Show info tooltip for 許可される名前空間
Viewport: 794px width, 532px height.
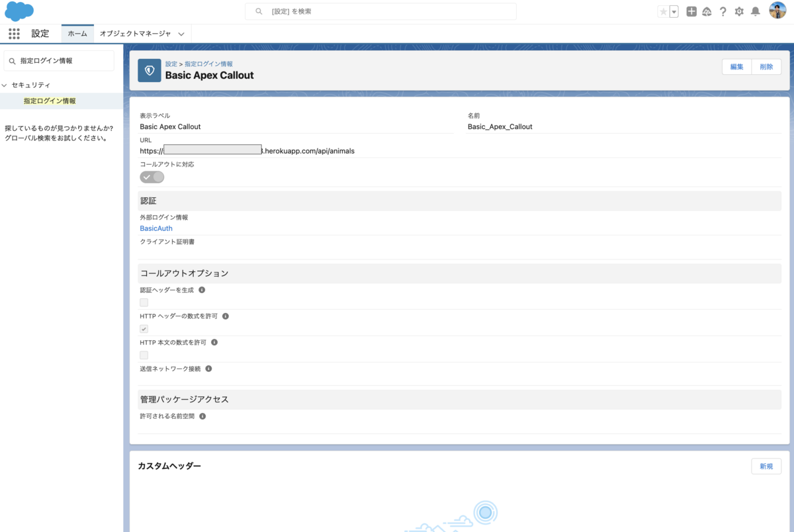(x=202, y=416)
